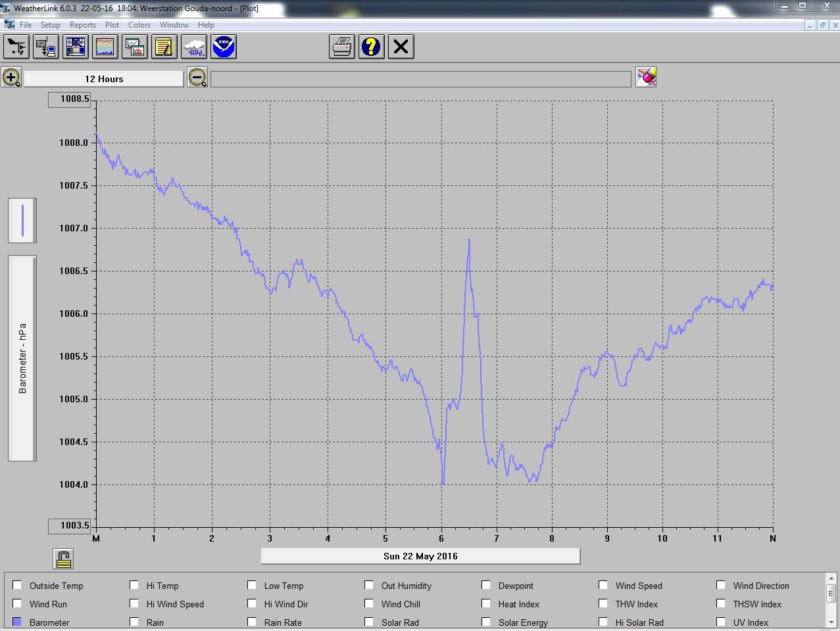The image size is (840, 631).
Task: Open the Reports menu
Action: pyautogui.click(x=83, y=25)
